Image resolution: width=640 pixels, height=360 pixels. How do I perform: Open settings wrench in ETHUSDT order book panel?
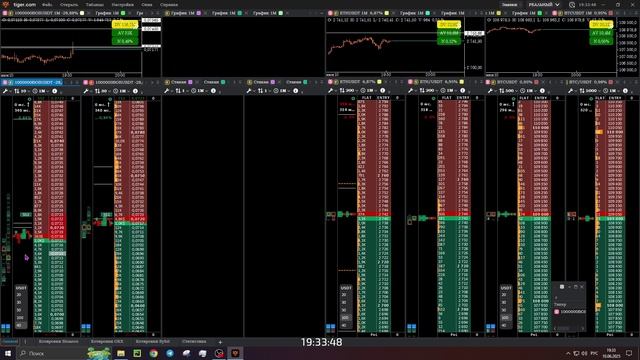tap(330, 91)
